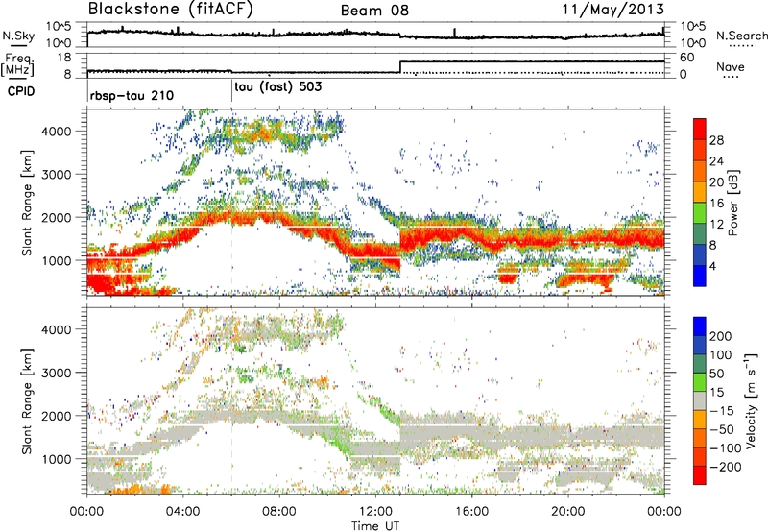Click the CPID change marker line at 06:00
Image resolution: width=768 pixels, height=532 pixels.
tap(231, 91)
